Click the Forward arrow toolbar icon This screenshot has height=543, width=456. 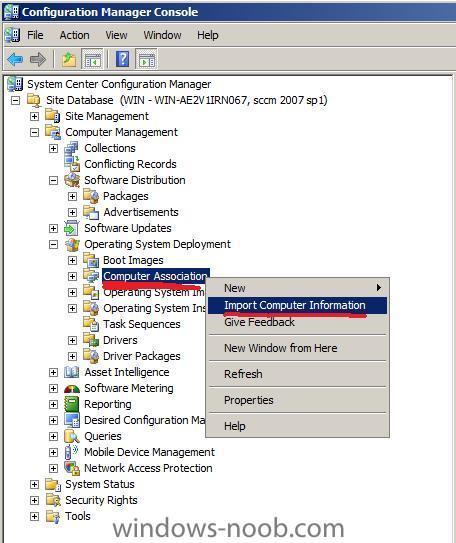[38, 59]
